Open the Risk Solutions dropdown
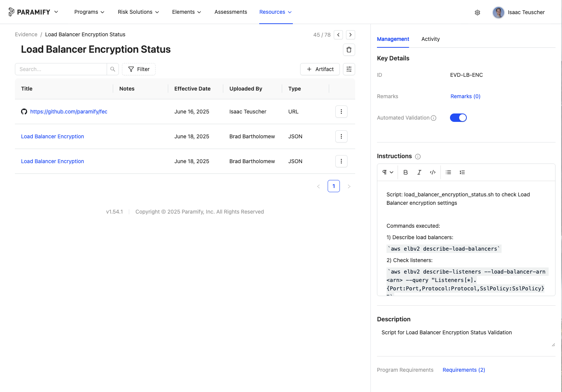The height and width of the screenshot is (392, 562). 138,12
